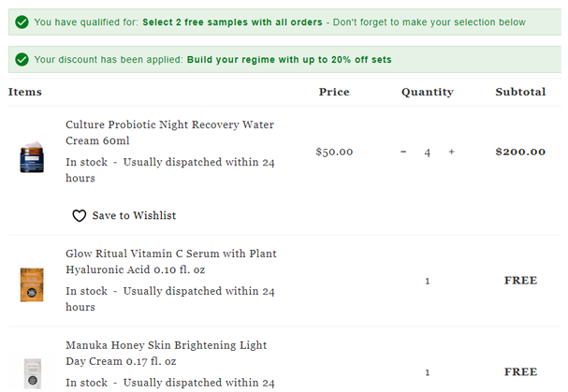The height and width of the screenshot is (392, 568).
Task: Open the Glow Ritual Vitamin C Serum link
Action: [x=171, y=261]
